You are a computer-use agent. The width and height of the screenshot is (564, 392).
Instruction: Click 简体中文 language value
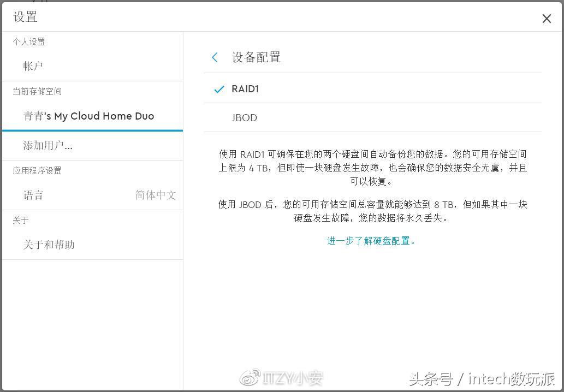(155, 195)
